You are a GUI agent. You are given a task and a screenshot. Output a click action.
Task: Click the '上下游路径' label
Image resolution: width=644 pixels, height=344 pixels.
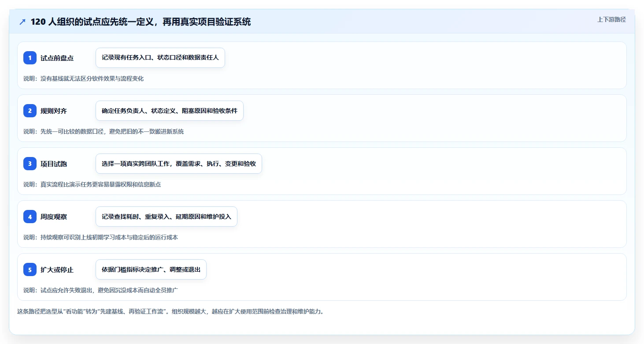click(611, 19)
